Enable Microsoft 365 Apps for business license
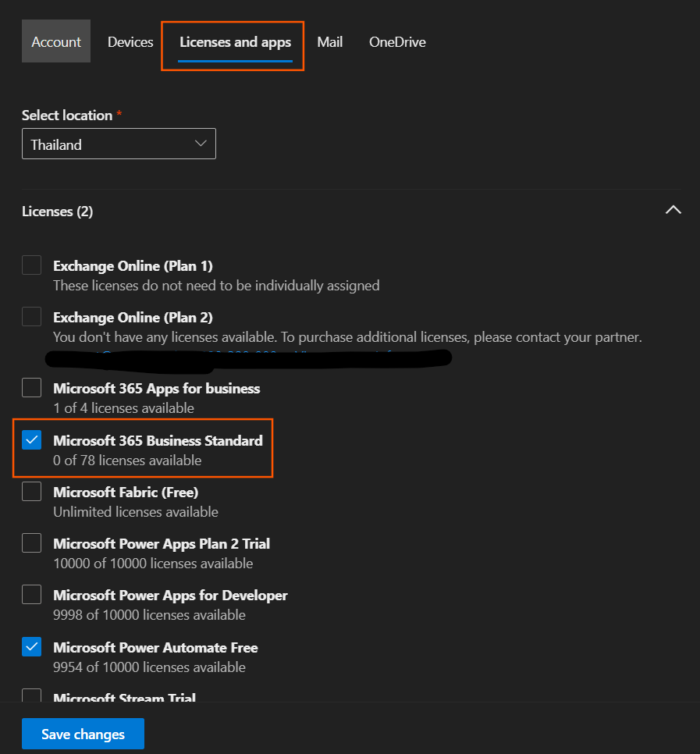Screen dimensions: 700x754 coord(32,388)
